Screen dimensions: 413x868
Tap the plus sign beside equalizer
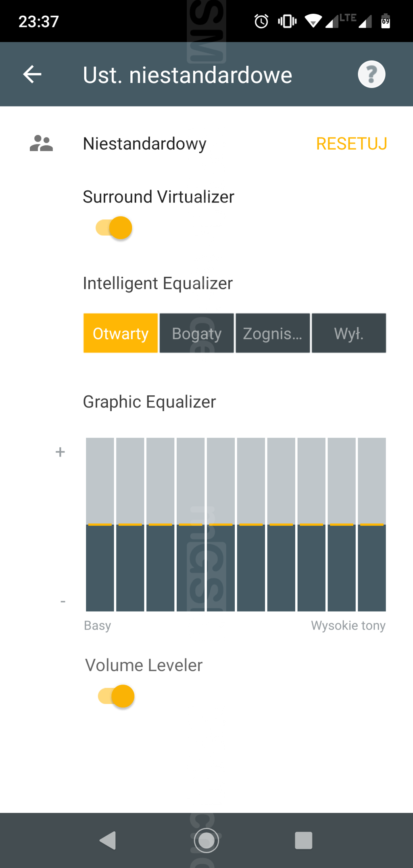point(60,452)
